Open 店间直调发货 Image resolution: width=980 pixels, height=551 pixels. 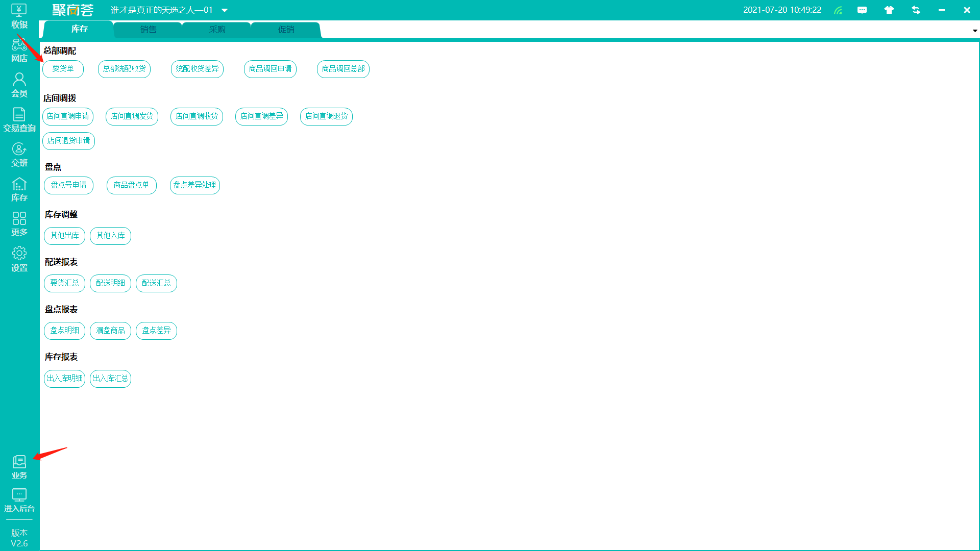click(x=132, y=116)
